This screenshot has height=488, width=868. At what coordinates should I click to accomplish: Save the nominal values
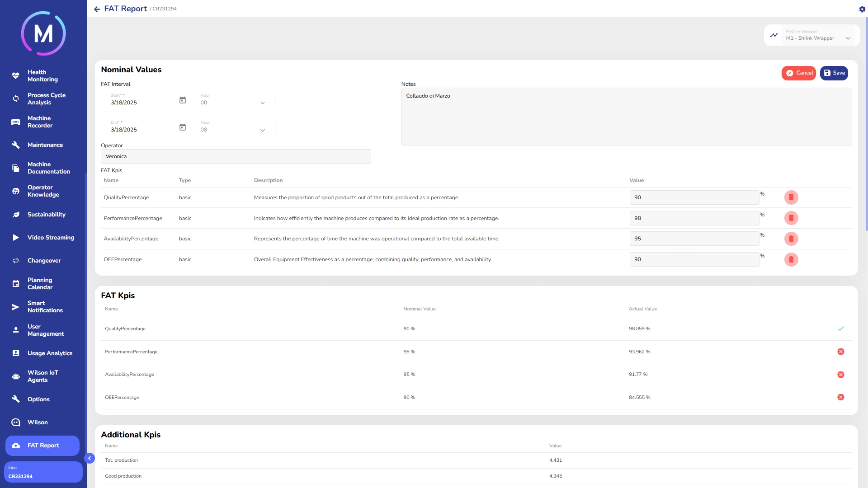(x=834, y=73)
